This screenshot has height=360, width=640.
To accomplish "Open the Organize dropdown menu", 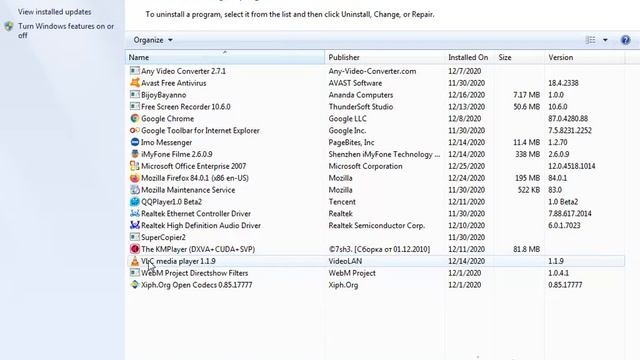I will 153,40.
